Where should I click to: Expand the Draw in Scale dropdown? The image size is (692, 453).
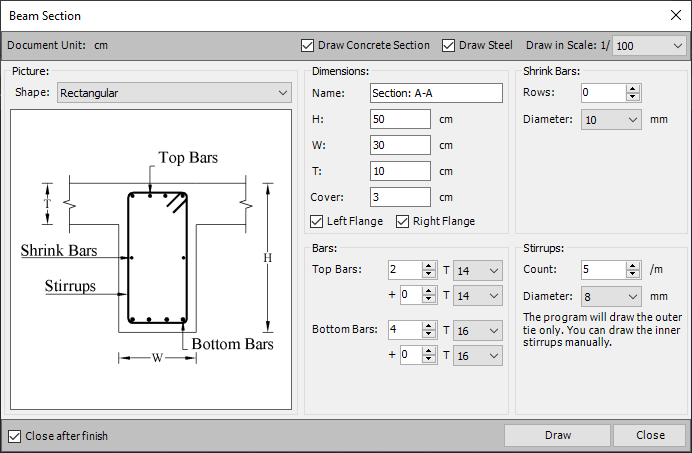click(x=649, y=46)
